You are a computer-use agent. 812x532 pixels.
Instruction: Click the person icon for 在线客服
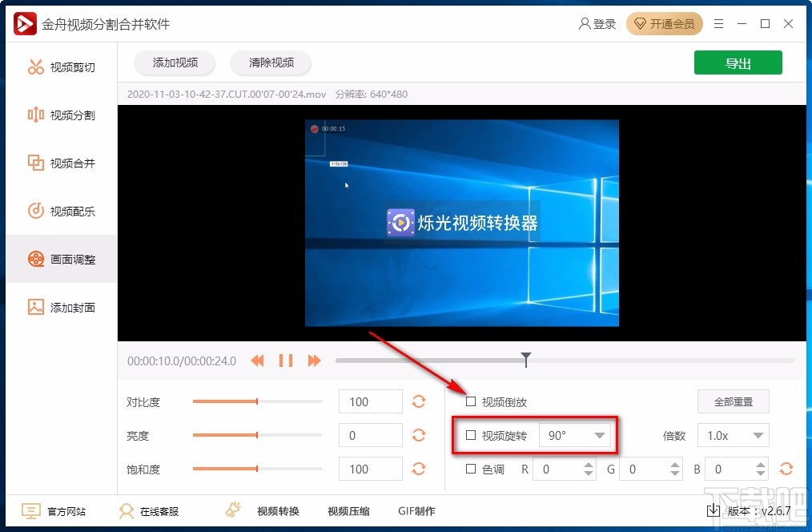126,511
